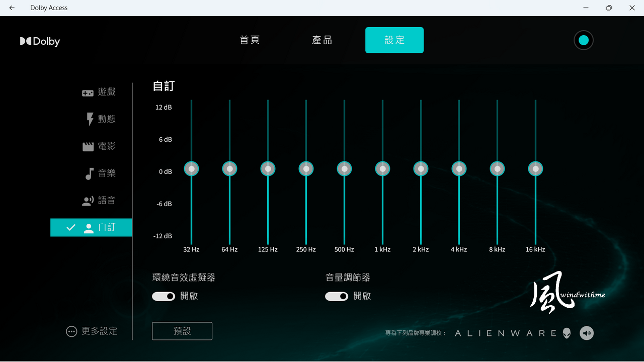The width and height of the screenshot is (644, 362).
Task: Select the 遊戲 gamepad icon preset
Action: pyautogui.click(x=88, y=93)
